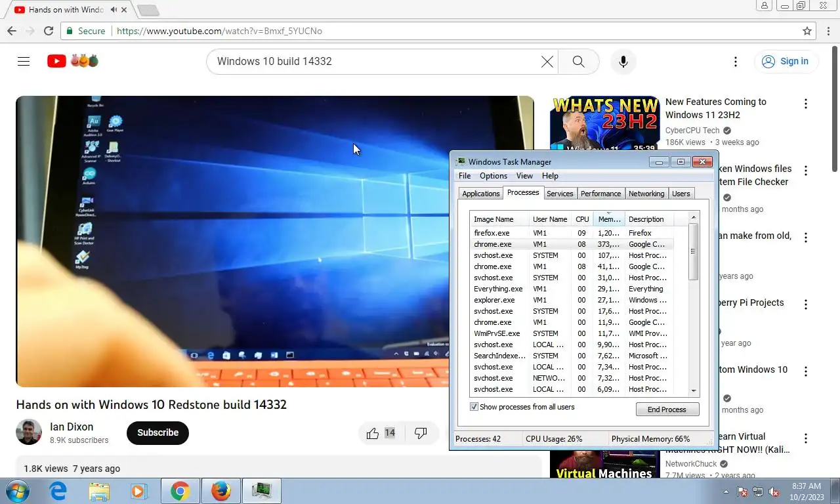Select the Everything.exe process row
The image size is (840, 504).
(572, 289)
